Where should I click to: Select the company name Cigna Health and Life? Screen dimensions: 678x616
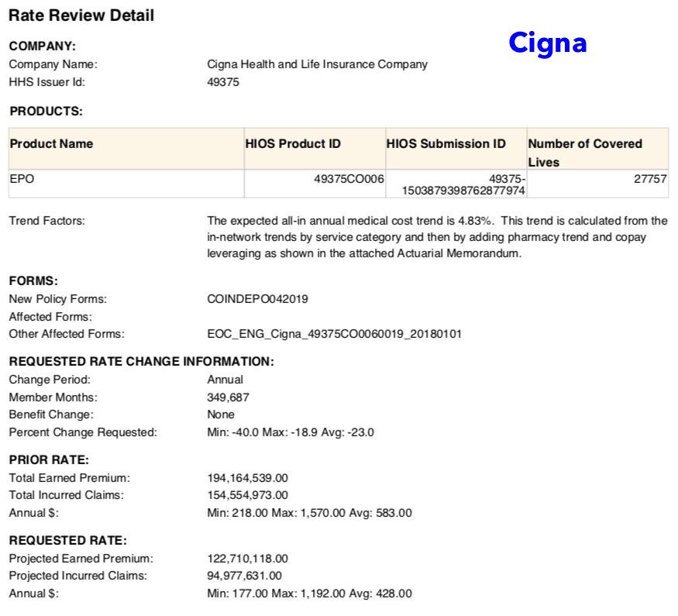pos(317,64)
